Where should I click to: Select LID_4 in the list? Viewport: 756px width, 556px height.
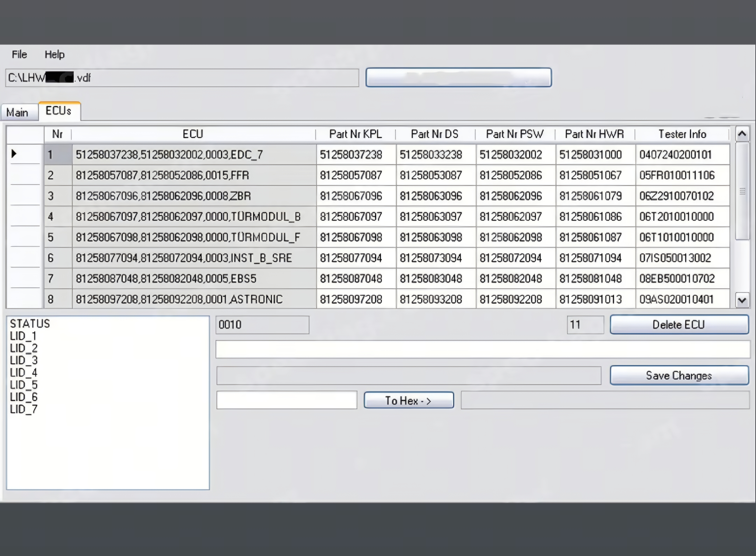point(24,373)
